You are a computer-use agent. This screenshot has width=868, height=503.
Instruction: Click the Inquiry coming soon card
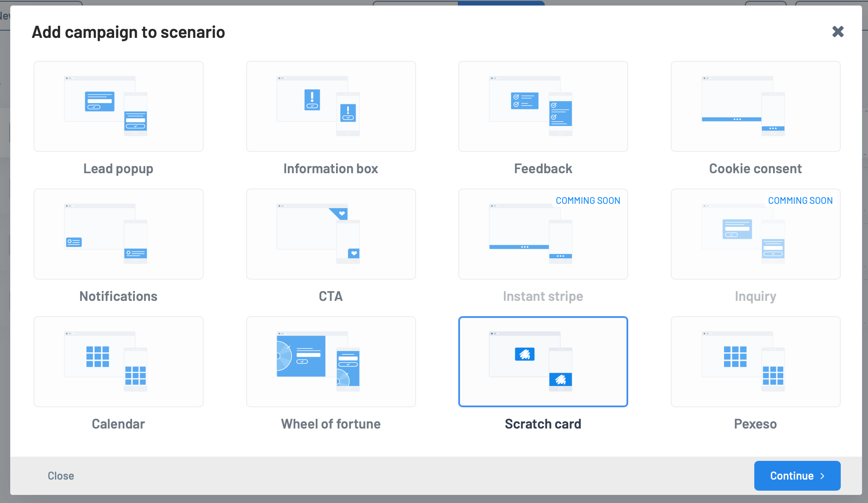(756, 234)
